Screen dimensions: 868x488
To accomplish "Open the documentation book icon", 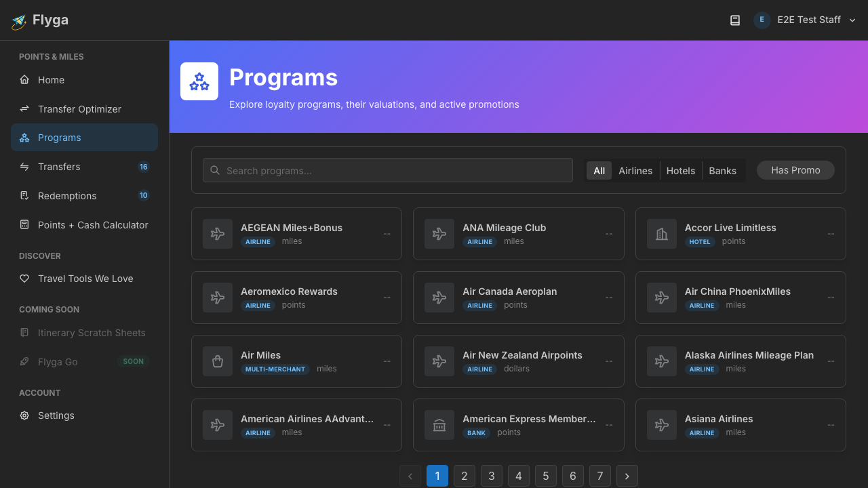I will [735, 20].
